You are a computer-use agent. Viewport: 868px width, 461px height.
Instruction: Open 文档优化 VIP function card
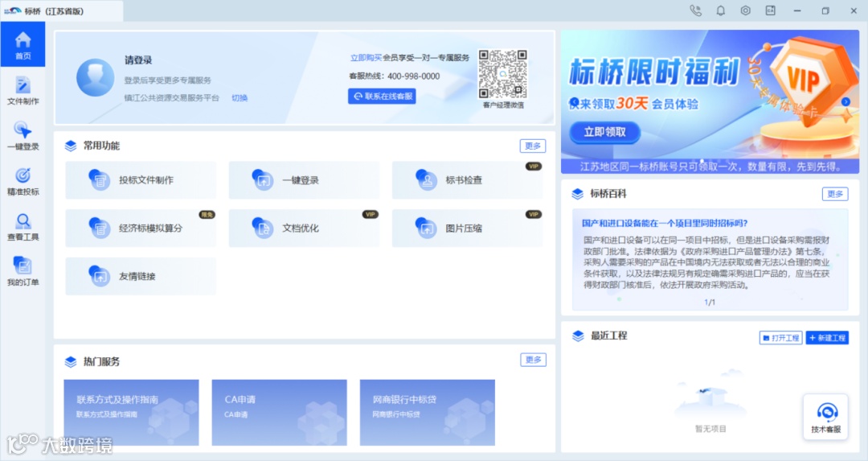[304, 228]
